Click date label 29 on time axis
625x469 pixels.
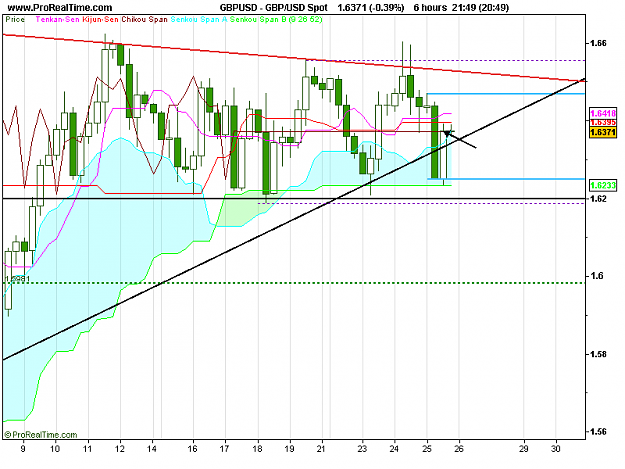(x=523, y=449)
